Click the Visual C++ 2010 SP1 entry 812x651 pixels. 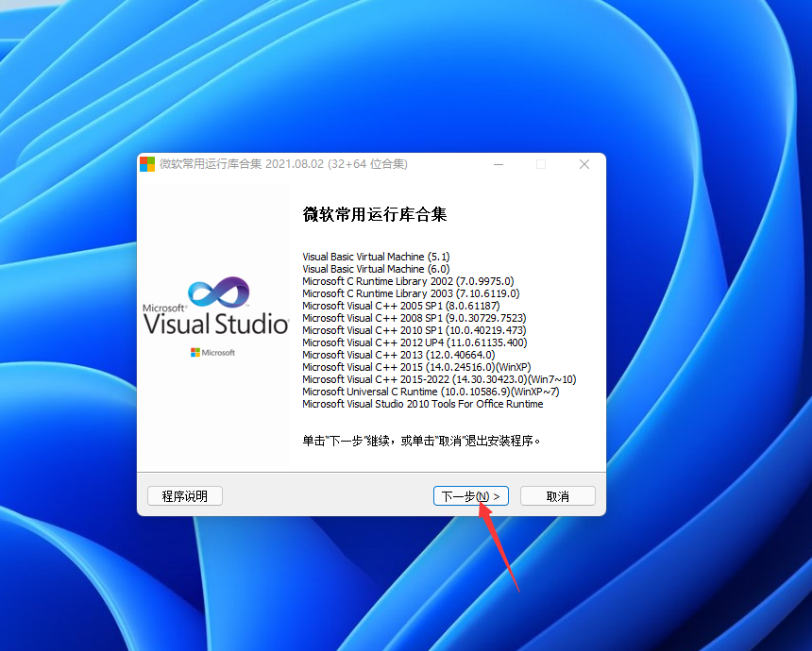(414, 330)
